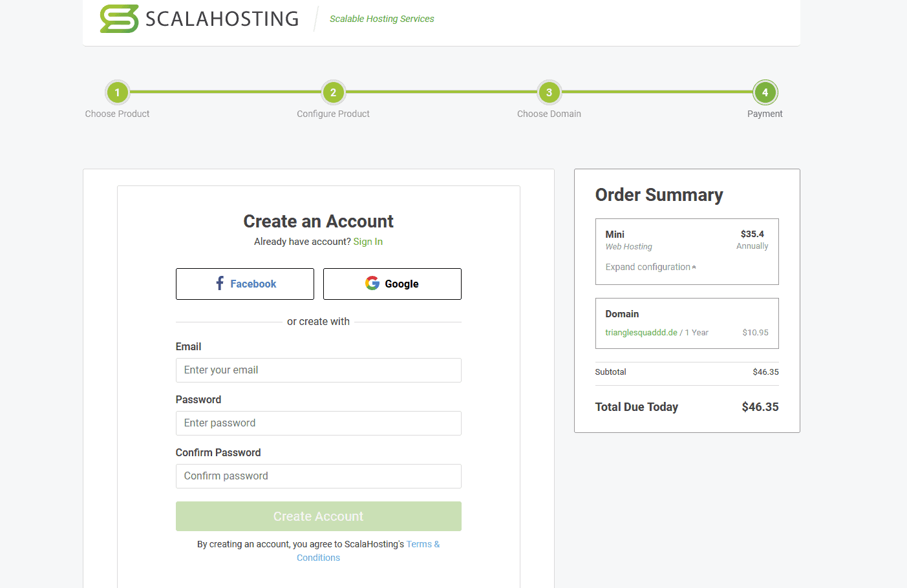Click the Confirm password field
This screenshot has height=588, width=907.
tap(318, 476)
